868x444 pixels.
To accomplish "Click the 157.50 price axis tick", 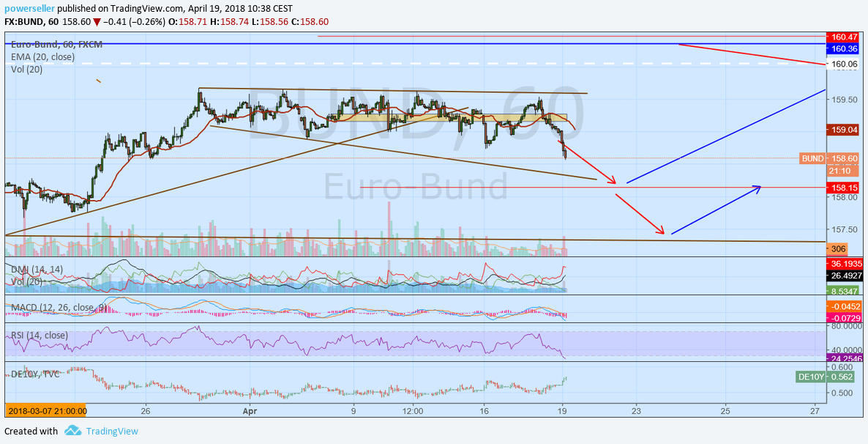I will point(844,229).
